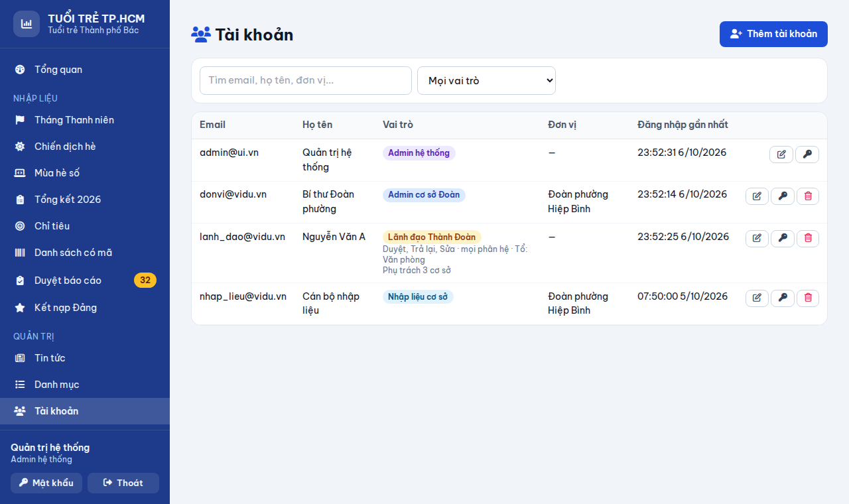Open the Mọi vai trò role filter

click(486, 80)
